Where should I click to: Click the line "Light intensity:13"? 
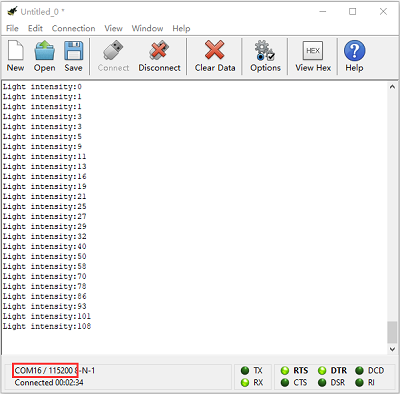45,167
